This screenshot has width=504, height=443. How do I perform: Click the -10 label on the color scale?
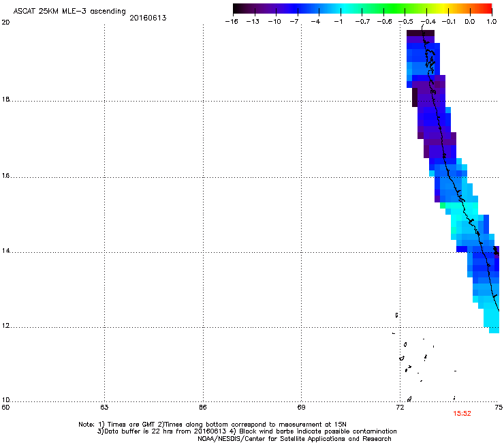coord(274,22)
